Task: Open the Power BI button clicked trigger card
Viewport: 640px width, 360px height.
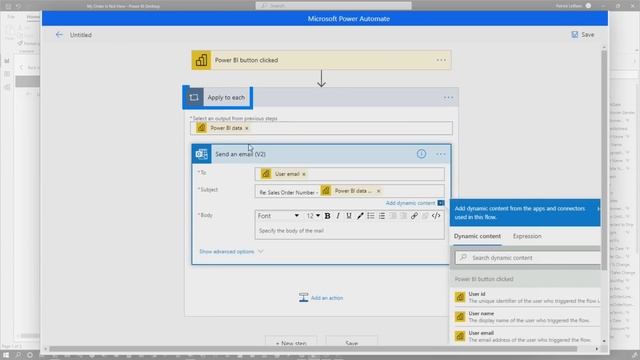Action: coord(321,60)
